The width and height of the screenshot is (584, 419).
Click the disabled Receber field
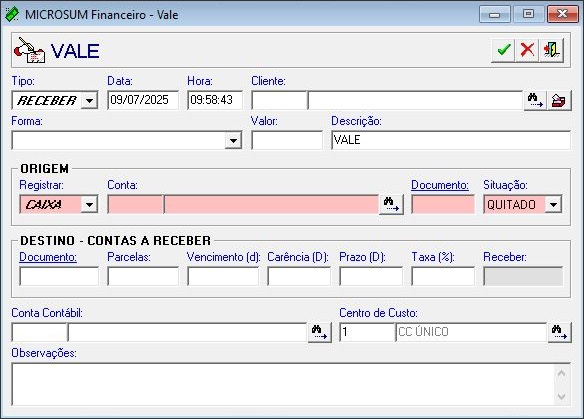point(523,276)
